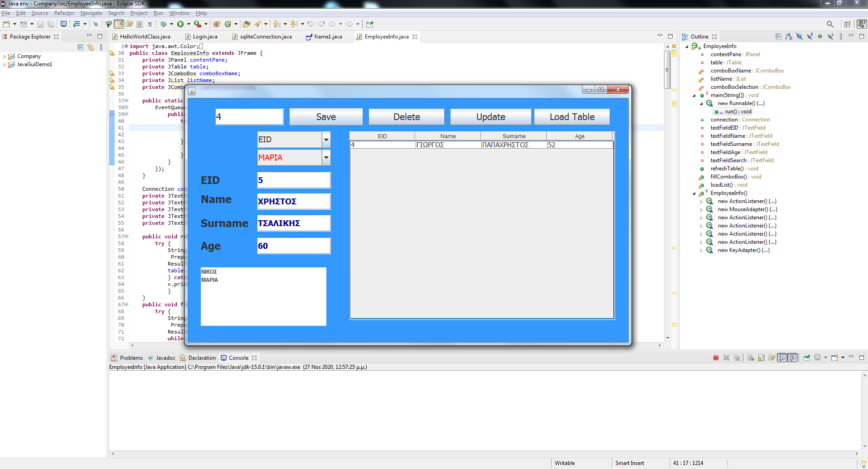Click the Age field showing 60
This screenshot has height=469, width=868.
pos(294,246)
